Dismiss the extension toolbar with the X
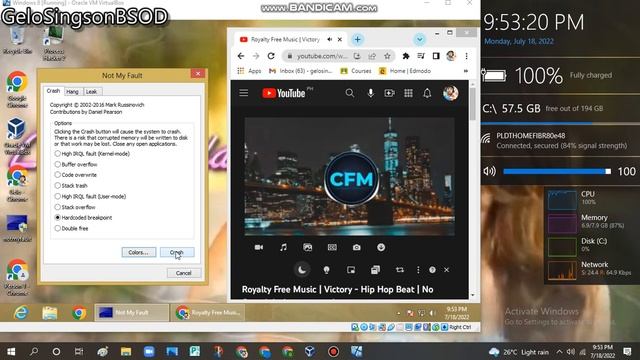Image resolution: width=640 pixels, height=360 pixels. [x=447, y=270]
